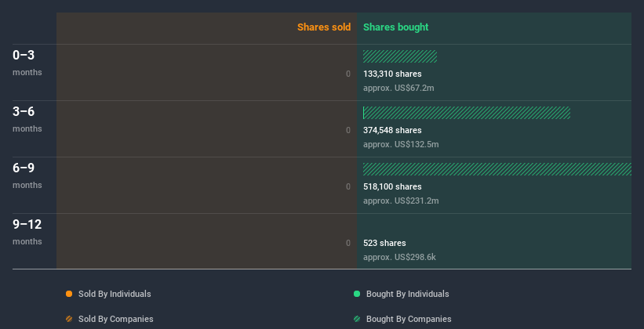
Task: Click the 133,310 shares value
Action: coord(392,74)
